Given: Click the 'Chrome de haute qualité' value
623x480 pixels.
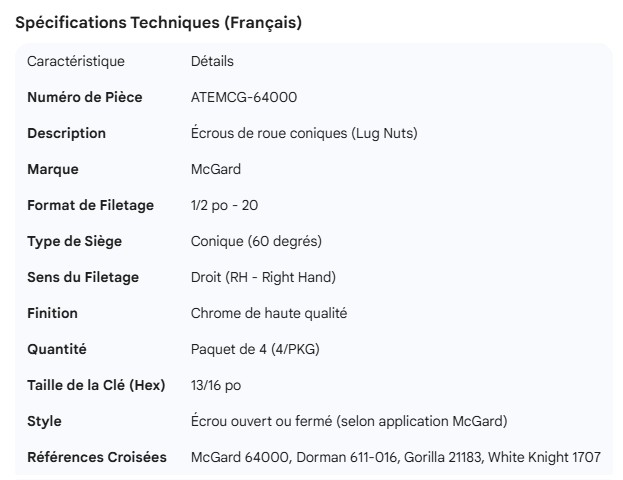Looking at the screenshot, I should tap(269, 313).
